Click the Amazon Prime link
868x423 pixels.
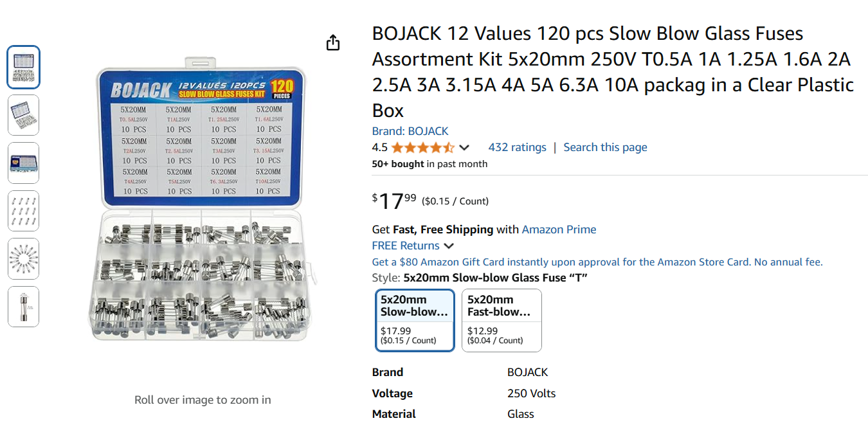click(x=559, y=230)
